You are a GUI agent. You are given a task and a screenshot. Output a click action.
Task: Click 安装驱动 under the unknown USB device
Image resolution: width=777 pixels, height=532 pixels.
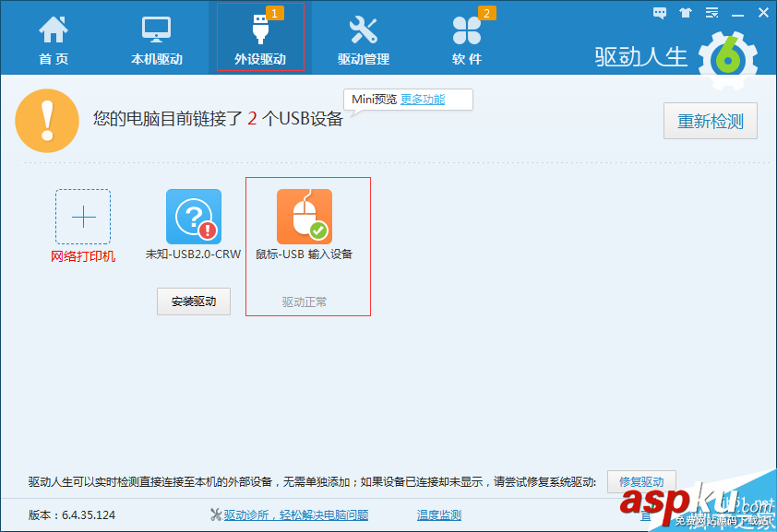point(193,301)
